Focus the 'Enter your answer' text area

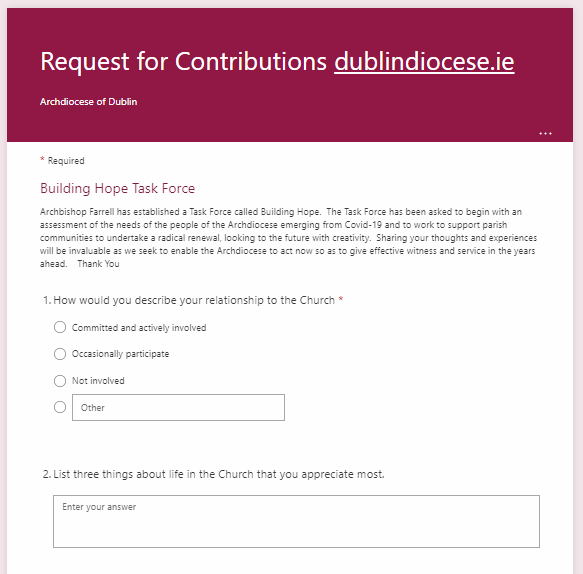pyautogui.click(x=296, y=521)
